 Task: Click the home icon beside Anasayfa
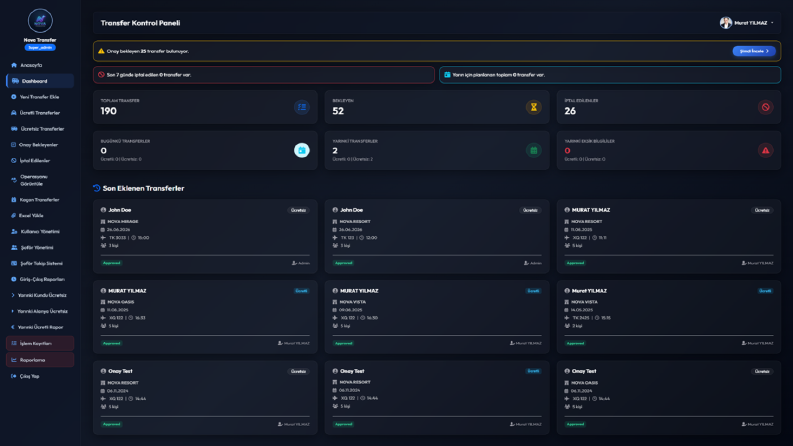click(x=14, y=65)
